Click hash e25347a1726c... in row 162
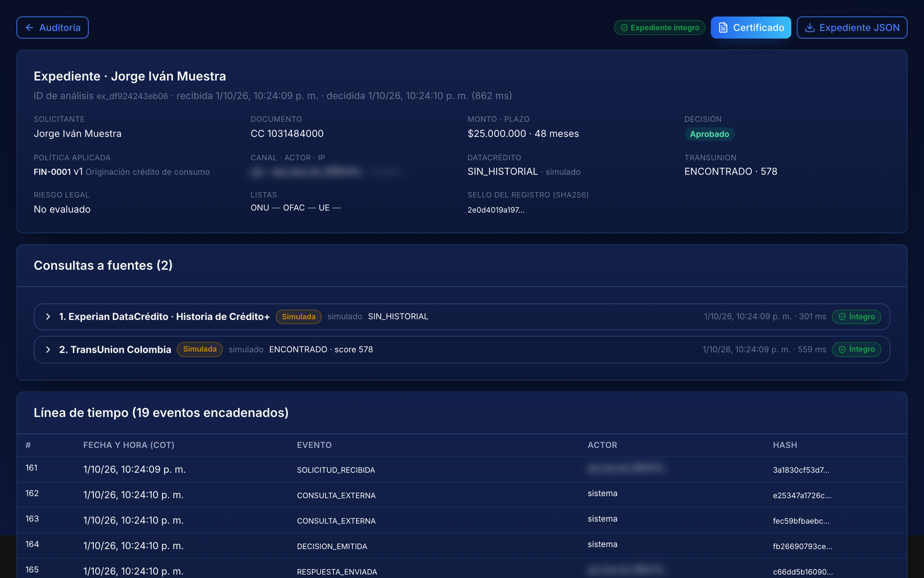 click(802, 495)
